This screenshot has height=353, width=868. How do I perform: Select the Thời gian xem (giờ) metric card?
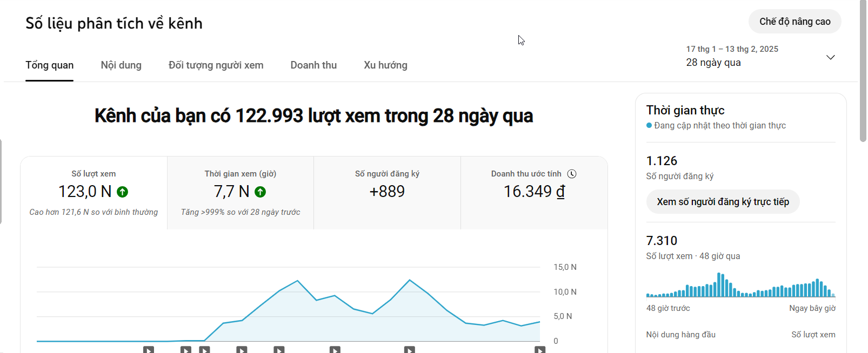point(241,193)
